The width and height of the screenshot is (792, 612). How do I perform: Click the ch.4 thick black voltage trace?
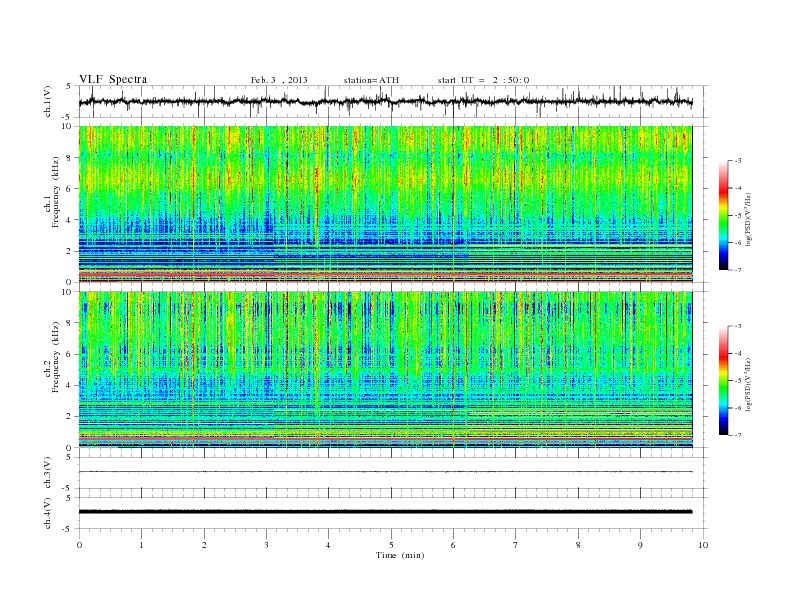385,512
